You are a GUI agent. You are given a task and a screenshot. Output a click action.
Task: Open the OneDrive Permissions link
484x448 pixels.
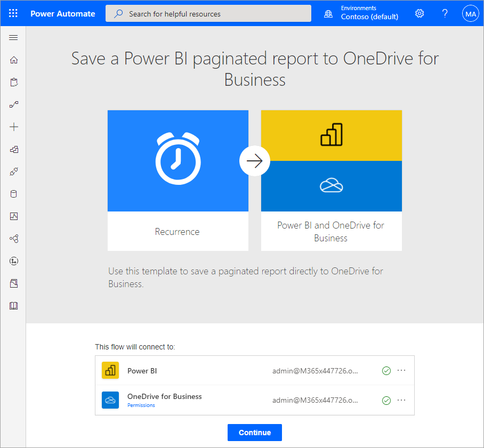[141, 405]
